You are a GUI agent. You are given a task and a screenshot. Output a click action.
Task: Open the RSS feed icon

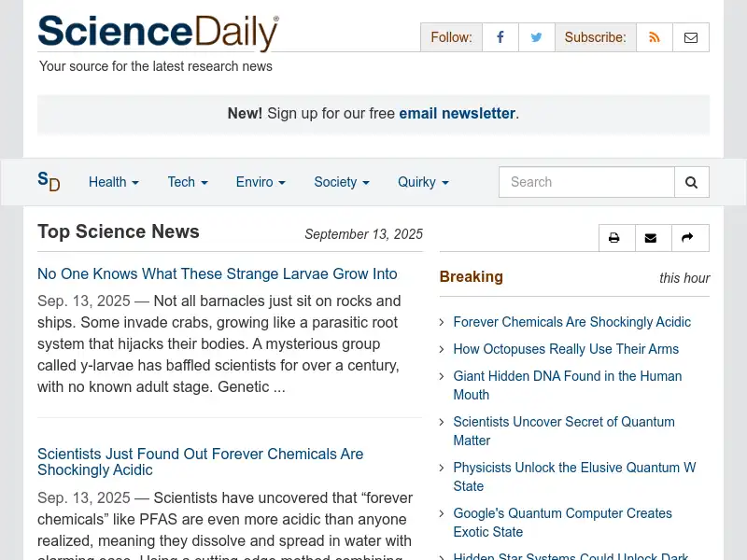(654, 37)
